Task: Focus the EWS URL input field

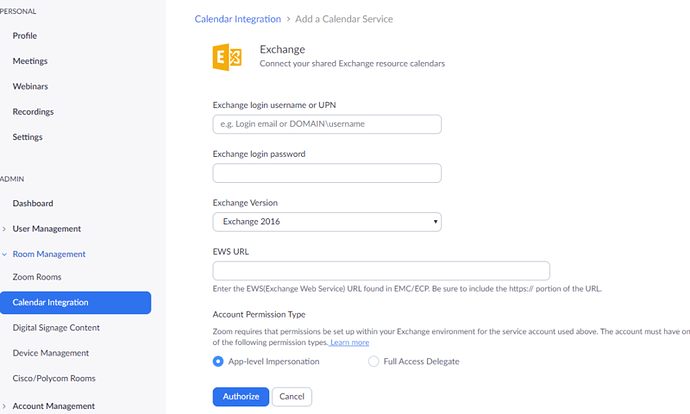Action: [x=381, y=271]
